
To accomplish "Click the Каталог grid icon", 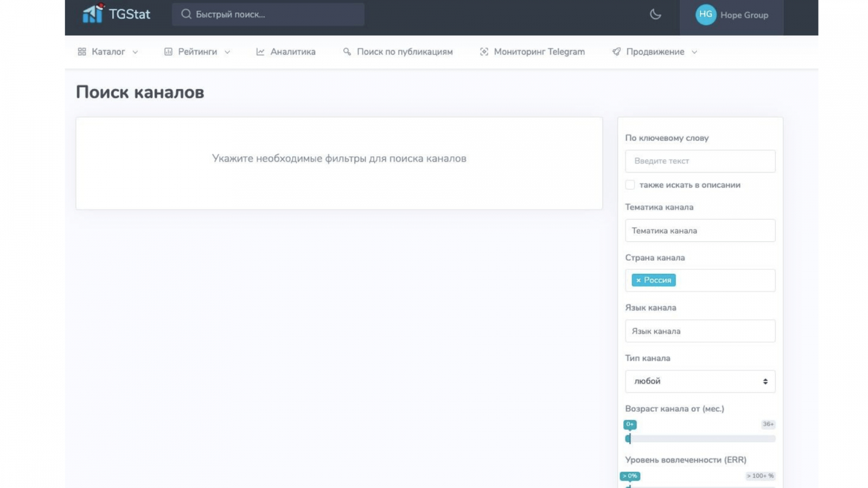I will pos(82,52).
